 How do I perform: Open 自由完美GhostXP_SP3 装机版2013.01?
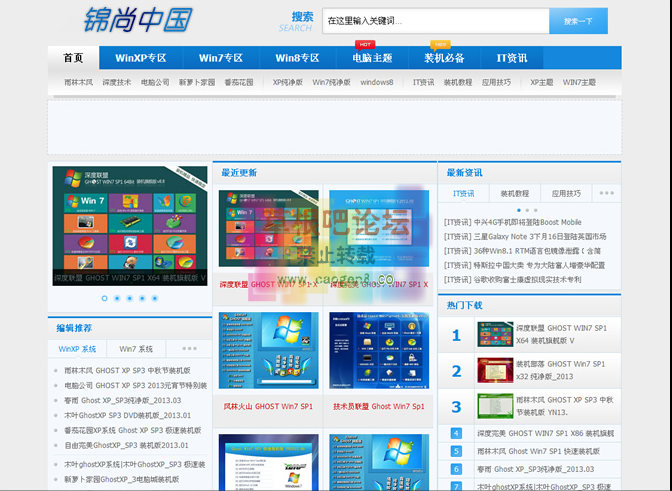(x=126, y=445)
